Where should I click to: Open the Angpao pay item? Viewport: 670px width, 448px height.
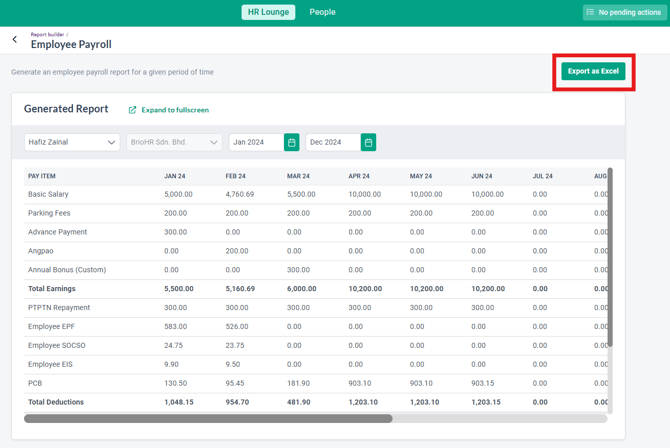(x=42, y=251)
